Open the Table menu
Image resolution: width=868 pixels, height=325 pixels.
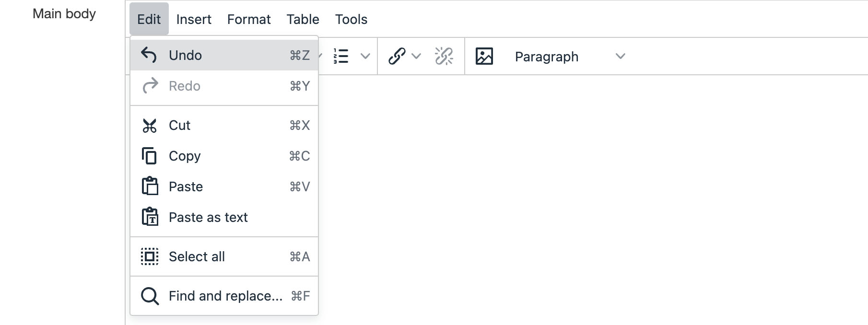(303, 19)
